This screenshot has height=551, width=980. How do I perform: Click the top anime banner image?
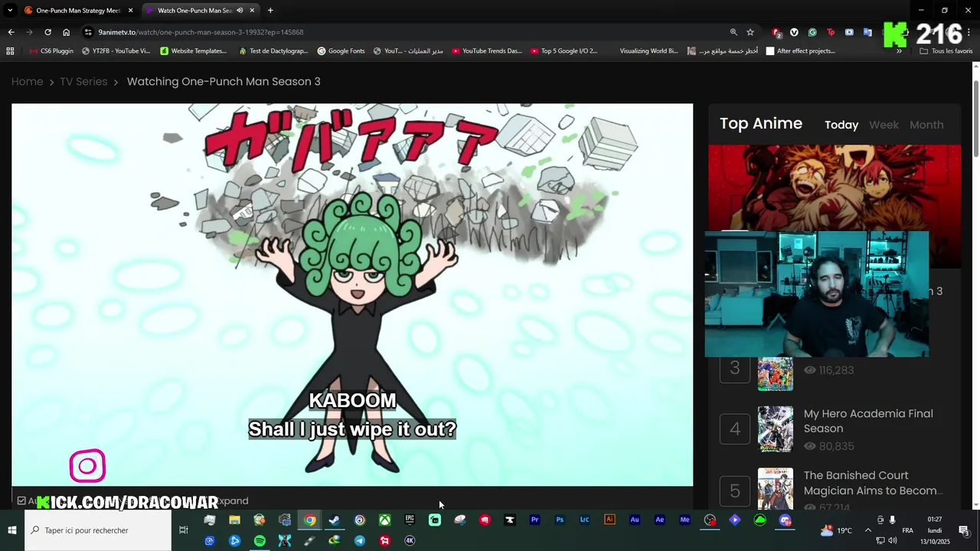pyautogui.click(x=835, y=187)
